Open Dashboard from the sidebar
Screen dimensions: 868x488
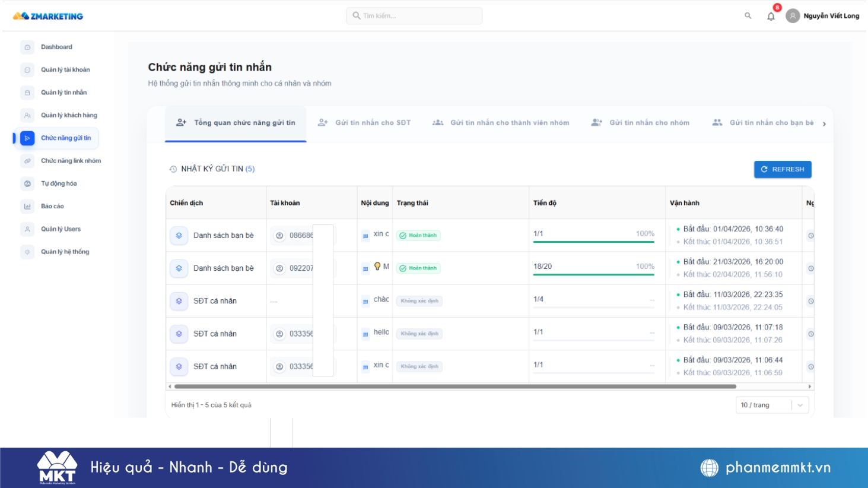[x=56, y=47]
